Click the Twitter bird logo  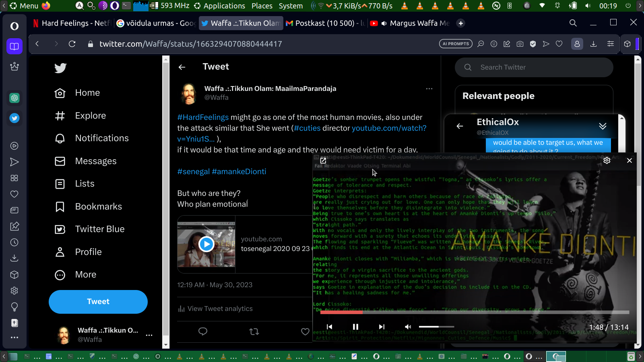click(x=60, y=68)
